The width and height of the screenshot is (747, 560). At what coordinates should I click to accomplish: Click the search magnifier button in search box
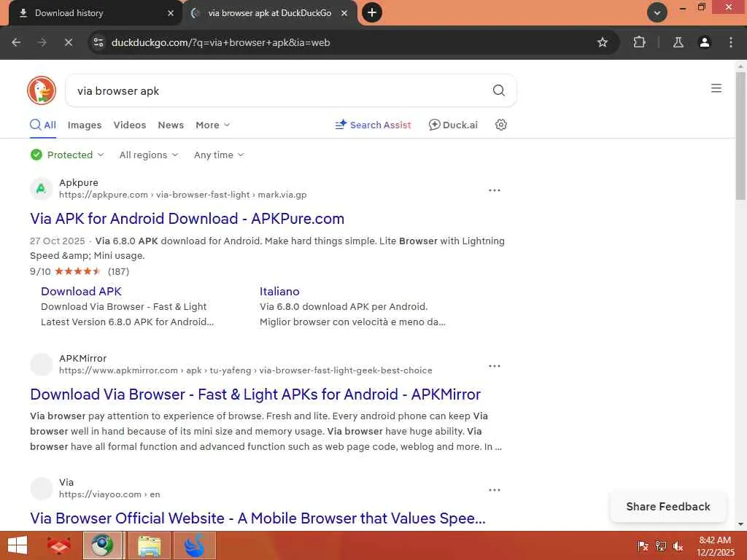[x=498, y=90]
